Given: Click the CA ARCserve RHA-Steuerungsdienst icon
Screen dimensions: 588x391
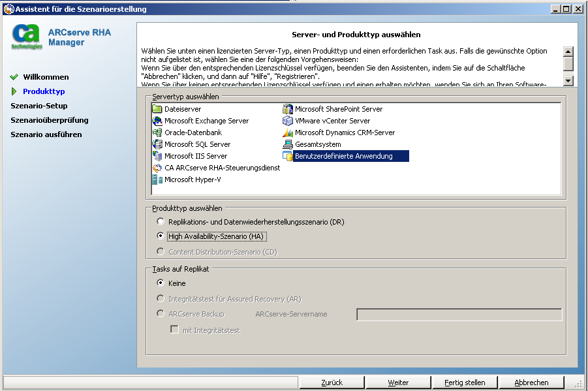Looking at the screenshot, I should (157, 168).
